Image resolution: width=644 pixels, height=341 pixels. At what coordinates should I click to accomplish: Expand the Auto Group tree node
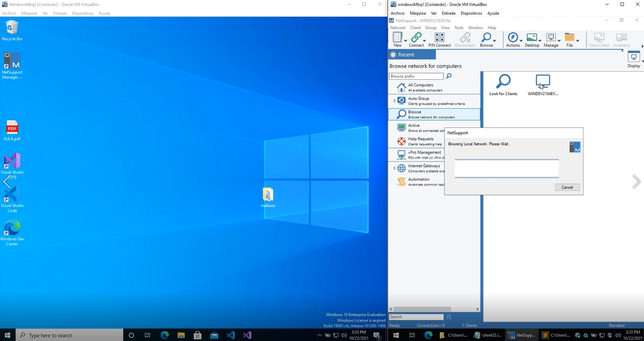tap(394, 101)
